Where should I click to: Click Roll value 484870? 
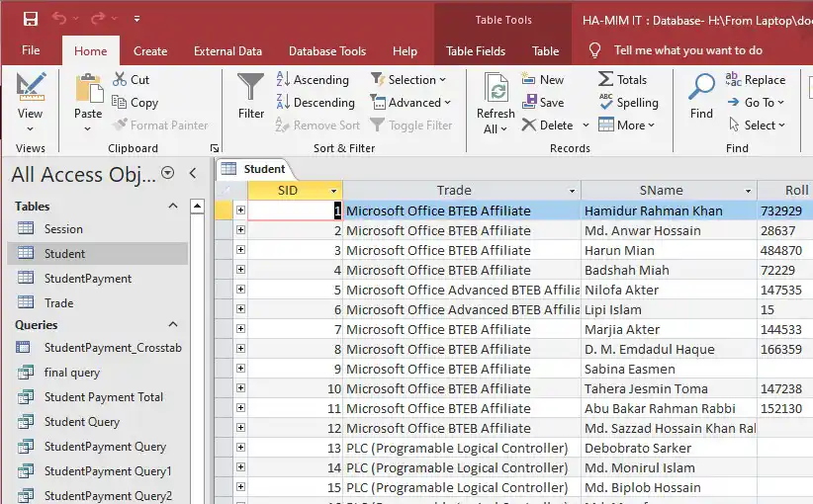780,251
